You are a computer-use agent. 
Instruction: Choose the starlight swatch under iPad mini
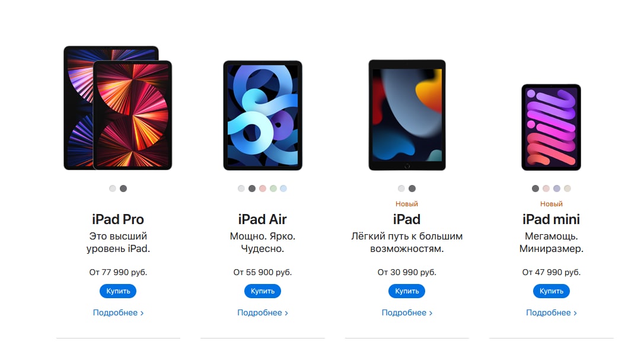tap(567, 189)
